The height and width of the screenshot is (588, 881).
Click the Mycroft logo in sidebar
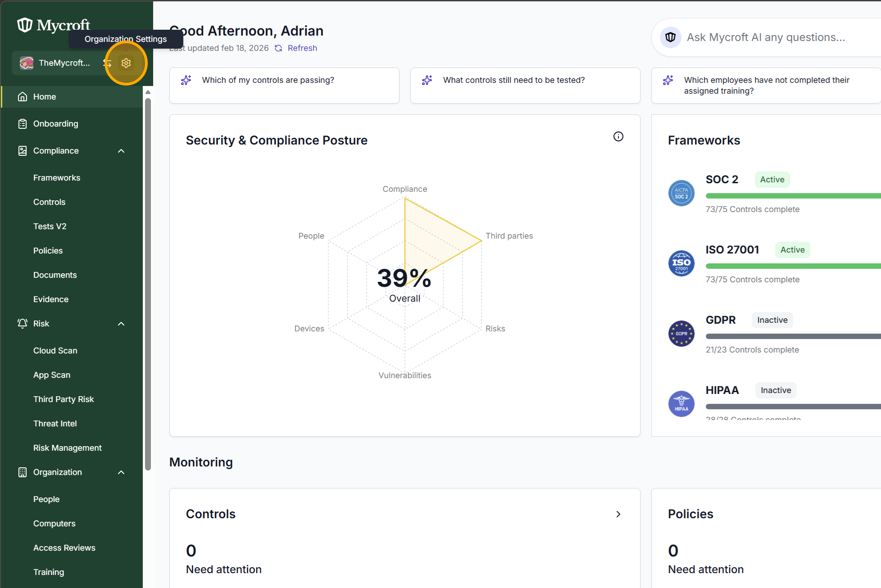54,25
